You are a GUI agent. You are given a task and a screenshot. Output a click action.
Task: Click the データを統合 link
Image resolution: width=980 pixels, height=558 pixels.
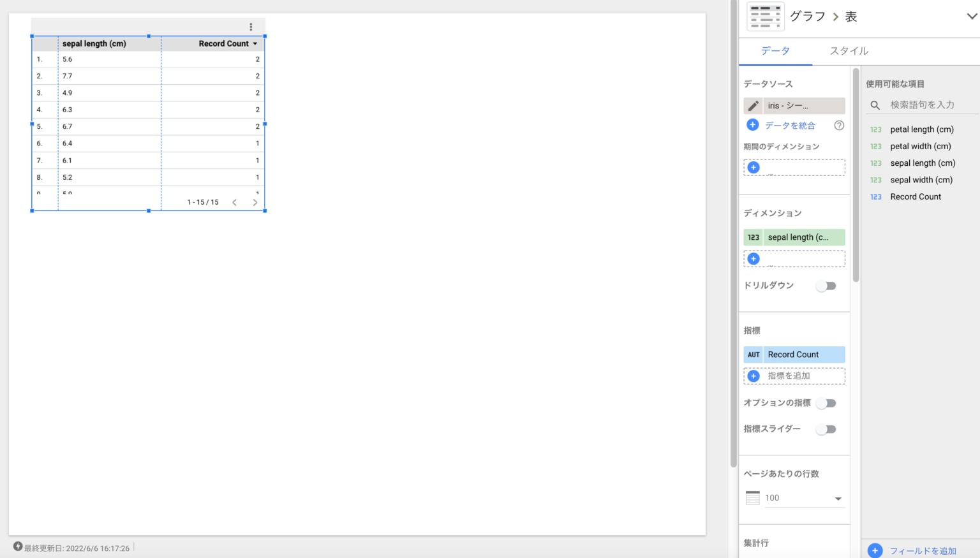(x=790, y=126)
